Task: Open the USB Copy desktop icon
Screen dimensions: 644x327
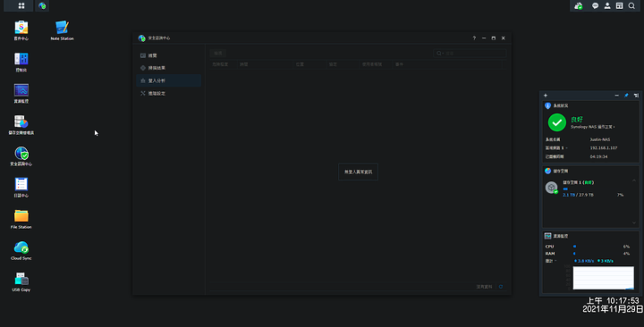Action: pos(21,281)
